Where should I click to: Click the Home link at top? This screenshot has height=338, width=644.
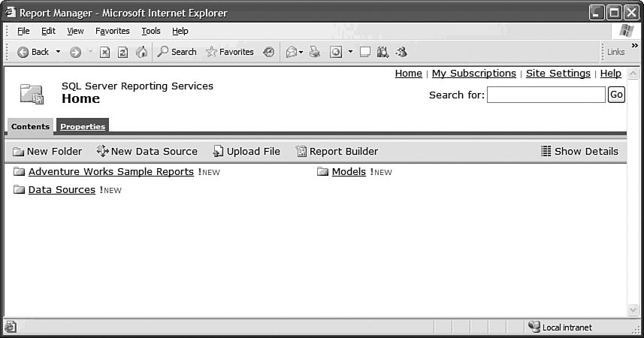click(x=408, y=74)
